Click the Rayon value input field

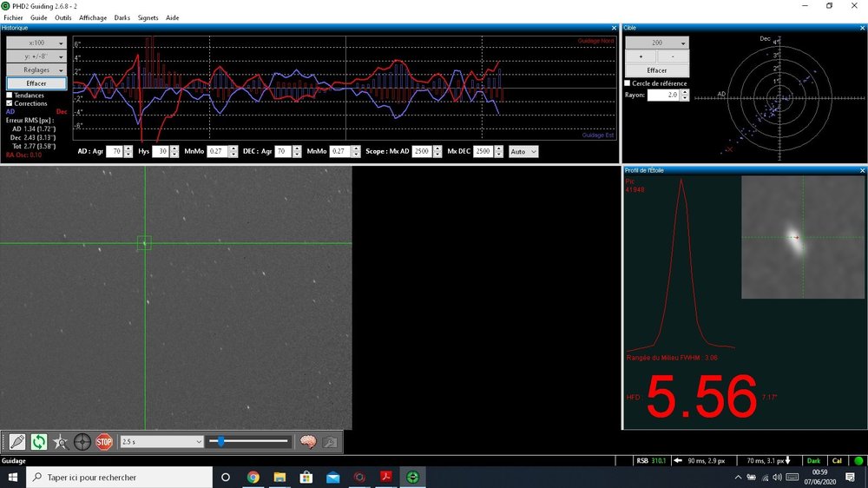(x=661, y=96)
